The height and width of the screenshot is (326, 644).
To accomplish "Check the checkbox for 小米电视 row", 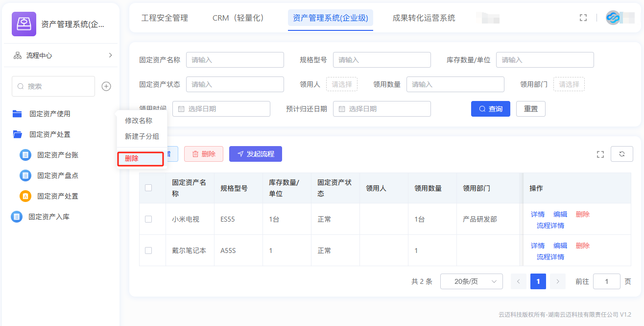I will pos(148,219).
